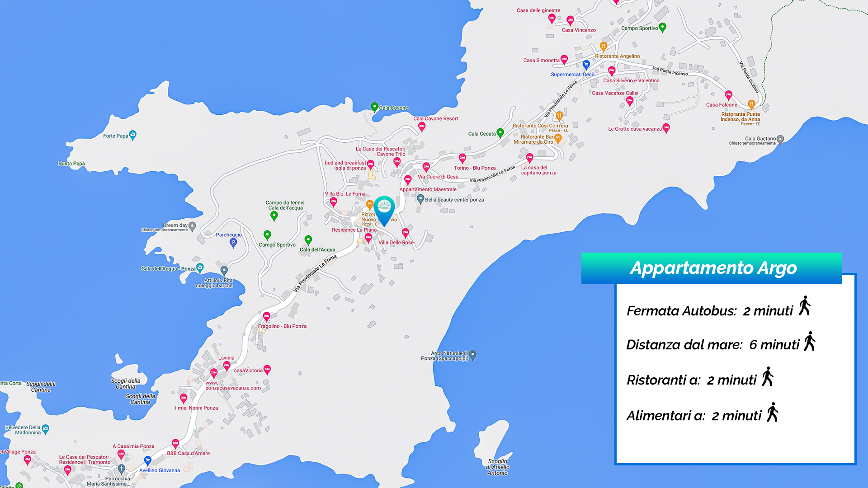
Task: Click the casaVictoria lodging pin
Action: tap(267, 370)
